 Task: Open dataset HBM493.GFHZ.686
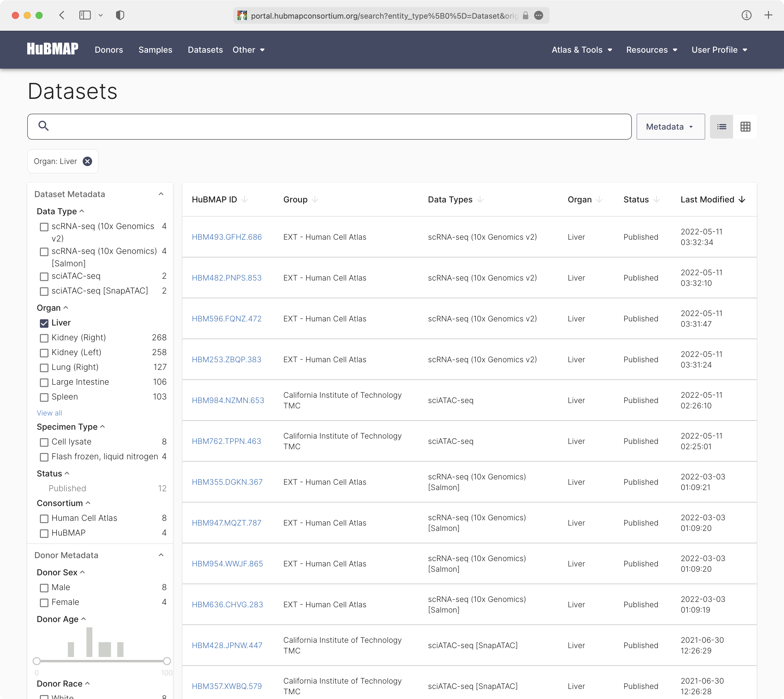(227, 237)
